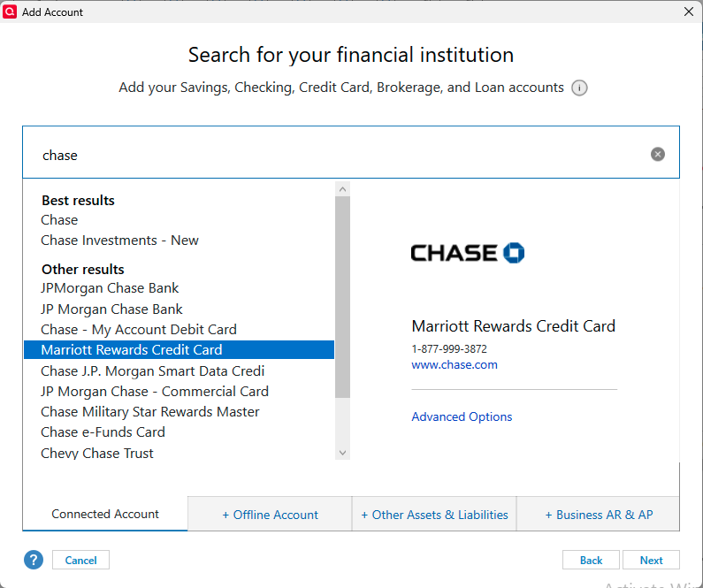The height and width of the screenshot is (588, 703).
Task: Switch to the Offline Account tab
Action: (x=270, y=515)
